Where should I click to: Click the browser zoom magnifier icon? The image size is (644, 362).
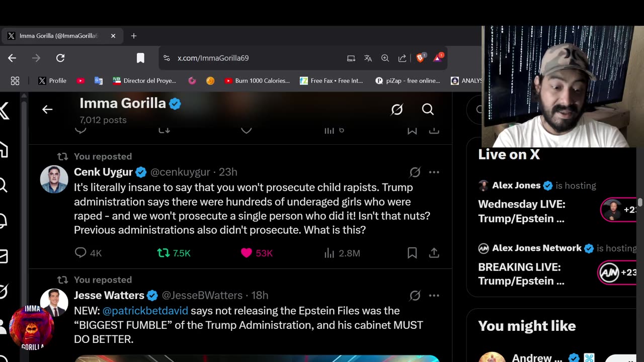point(385,58)
